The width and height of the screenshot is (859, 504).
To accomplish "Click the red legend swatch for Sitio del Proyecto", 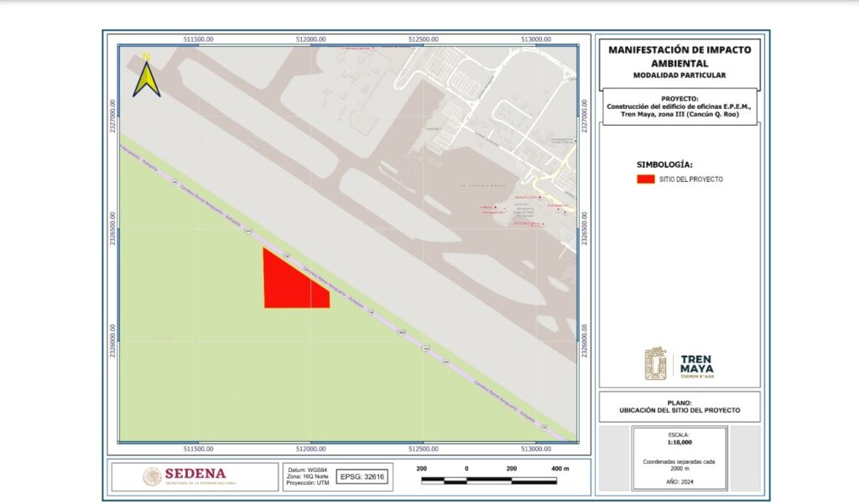I will 645,179.
